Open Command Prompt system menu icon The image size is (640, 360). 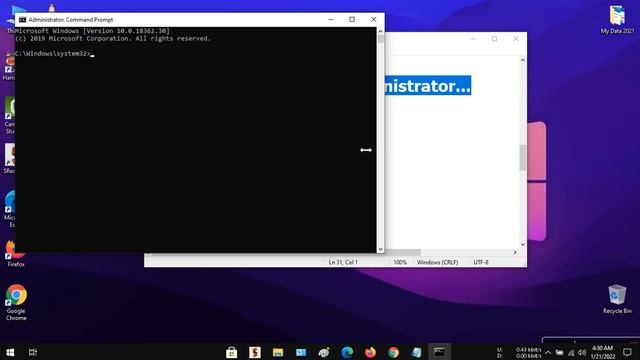[x=22, y=20]
